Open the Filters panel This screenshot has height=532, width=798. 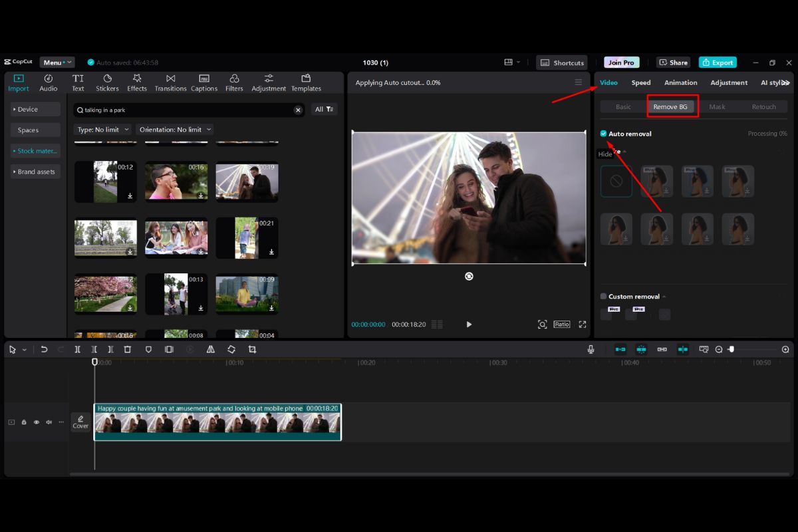(x=234, y=83)
